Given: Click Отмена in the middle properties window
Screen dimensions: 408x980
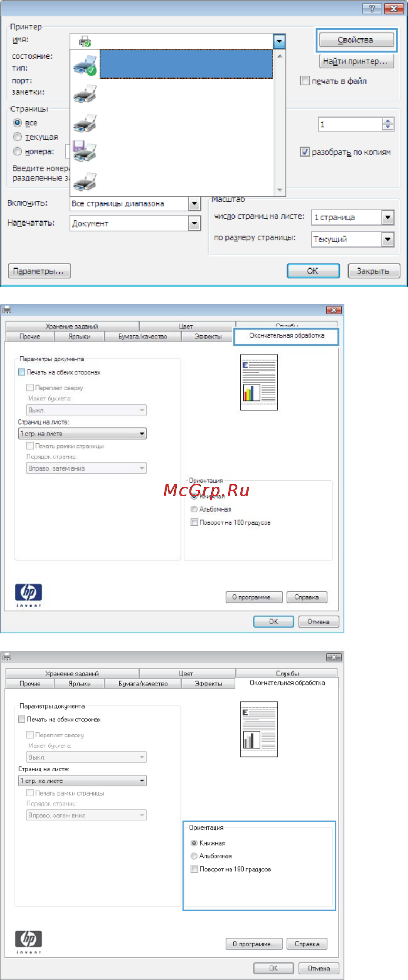Looking at the screenshot, I should coord(319,622).
